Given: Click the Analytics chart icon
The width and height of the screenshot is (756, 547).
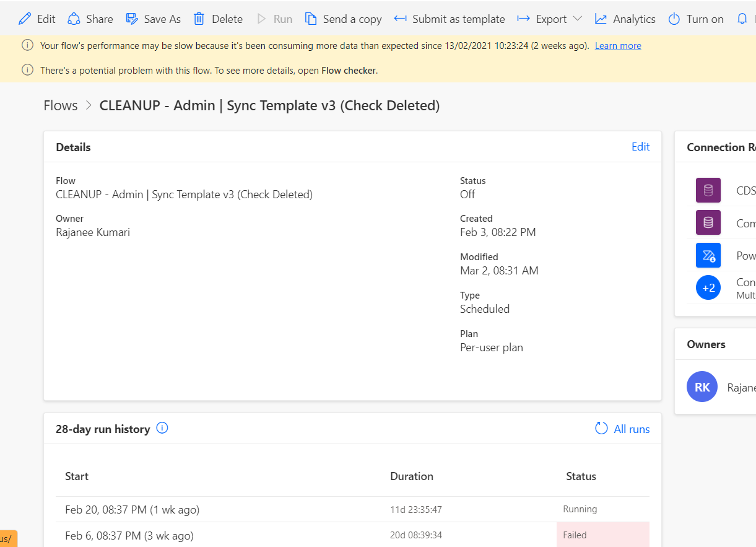Looking at the screenshot, I should 601,19.
